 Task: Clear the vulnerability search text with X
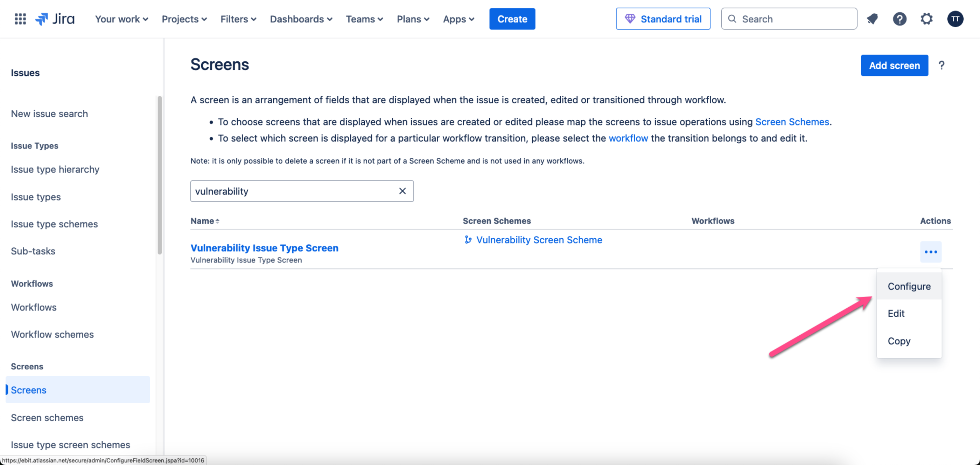click(402, 191)
